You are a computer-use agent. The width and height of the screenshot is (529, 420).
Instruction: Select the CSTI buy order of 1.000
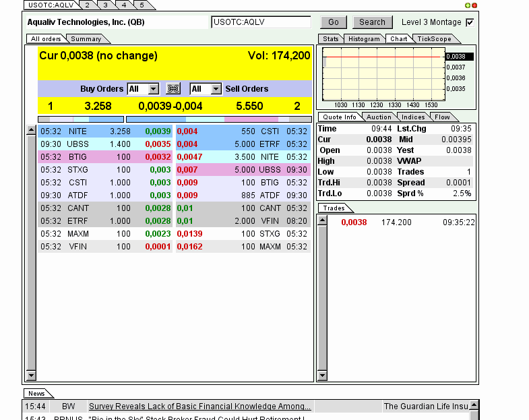[105, 183]
